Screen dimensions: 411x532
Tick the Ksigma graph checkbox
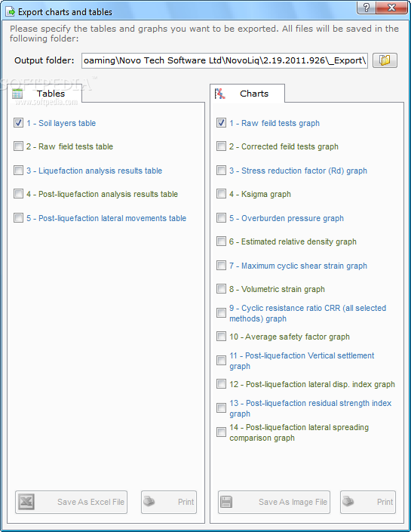(221, 194)
